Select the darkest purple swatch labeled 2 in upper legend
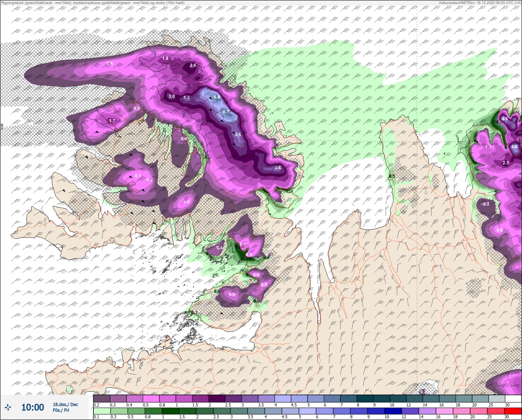Image resolution: width=522 pixels, height=420 pixels. pyautogui.click(x=217, y=398)
